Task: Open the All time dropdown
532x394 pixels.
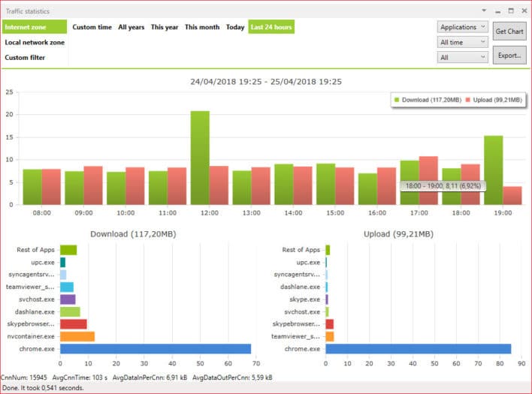Action: 463,42
